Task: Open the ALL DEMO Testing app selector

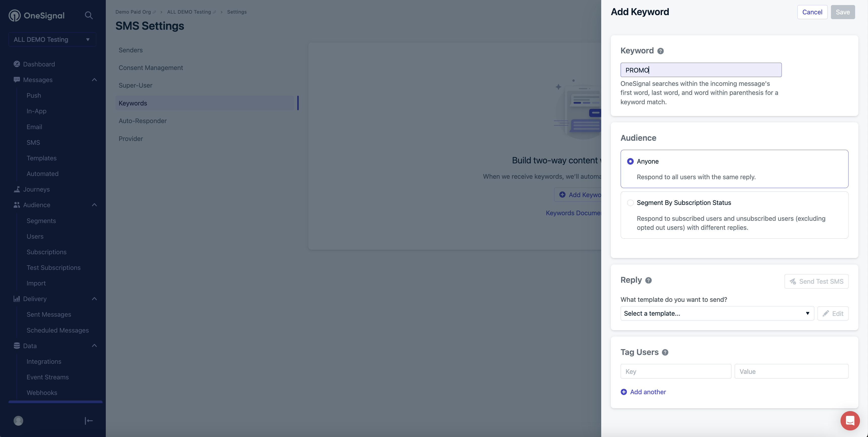Action: tap(52, 39)
